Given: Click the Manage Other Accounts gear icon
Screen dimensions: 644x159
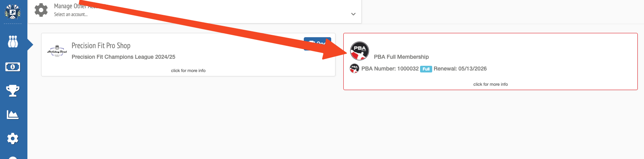Looking at the screenshot, I should [x=41, y=10].
